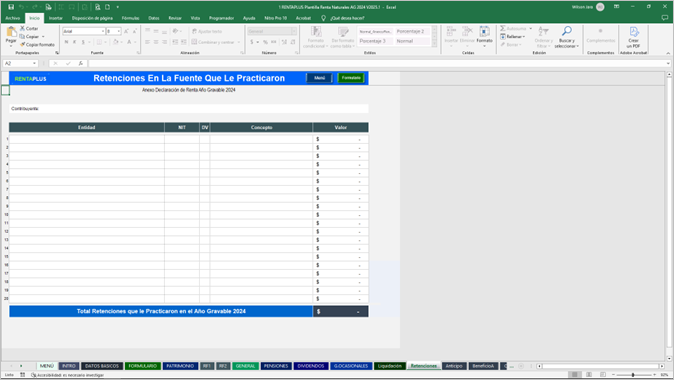
Task: Click the green Formulario button
Action: pos(351,78)
